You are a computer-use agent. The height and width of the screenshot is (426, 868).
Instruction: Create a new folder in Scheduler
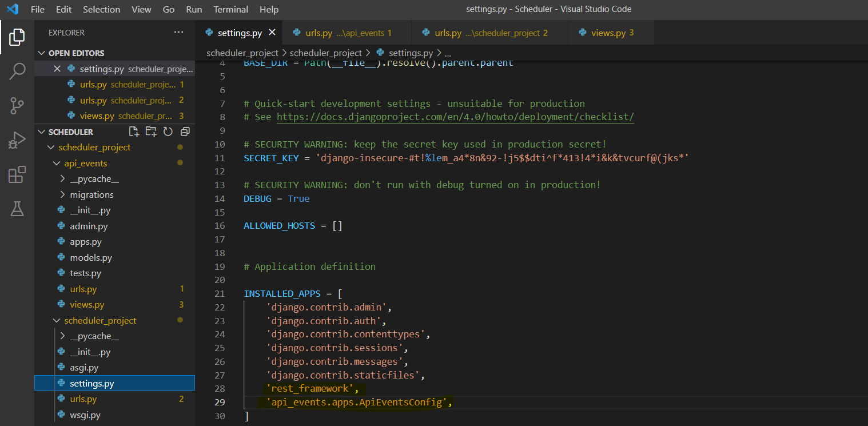click(150, 131)
